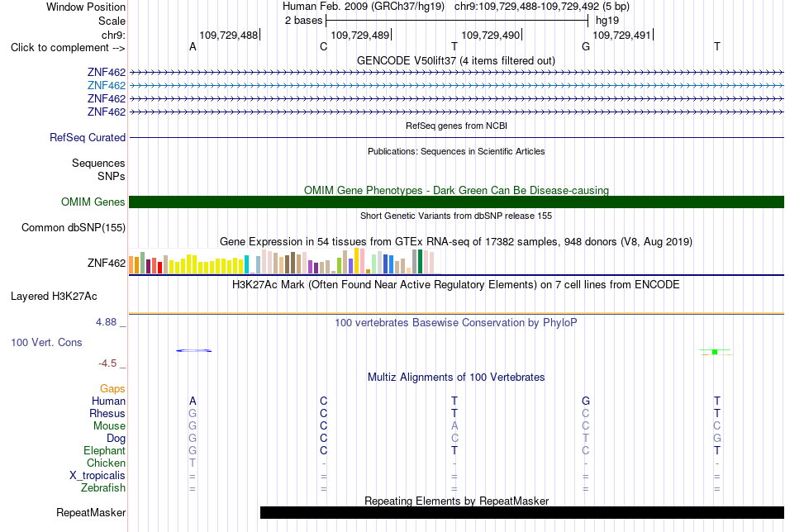
Task: Select the Zebrafish species label
Action: click(103, 488)
